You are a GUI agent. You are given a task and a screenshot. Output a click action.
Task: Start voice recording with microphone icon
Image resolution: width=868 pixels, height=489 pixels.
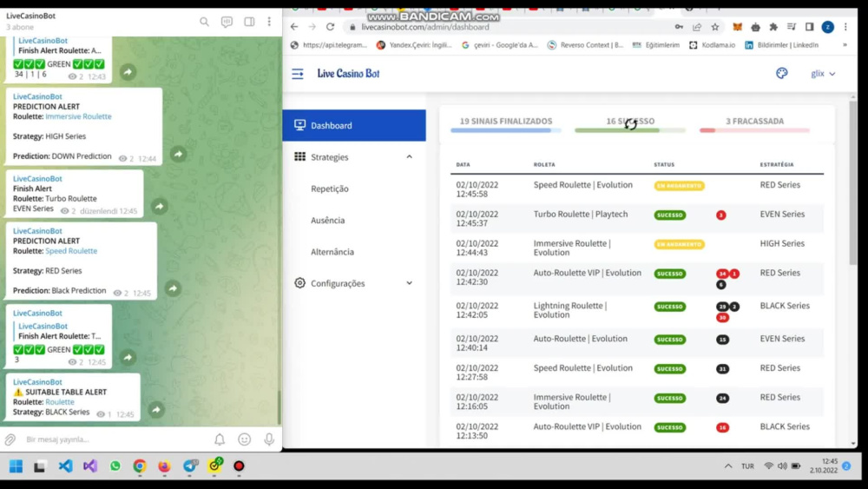pos(269,439)
